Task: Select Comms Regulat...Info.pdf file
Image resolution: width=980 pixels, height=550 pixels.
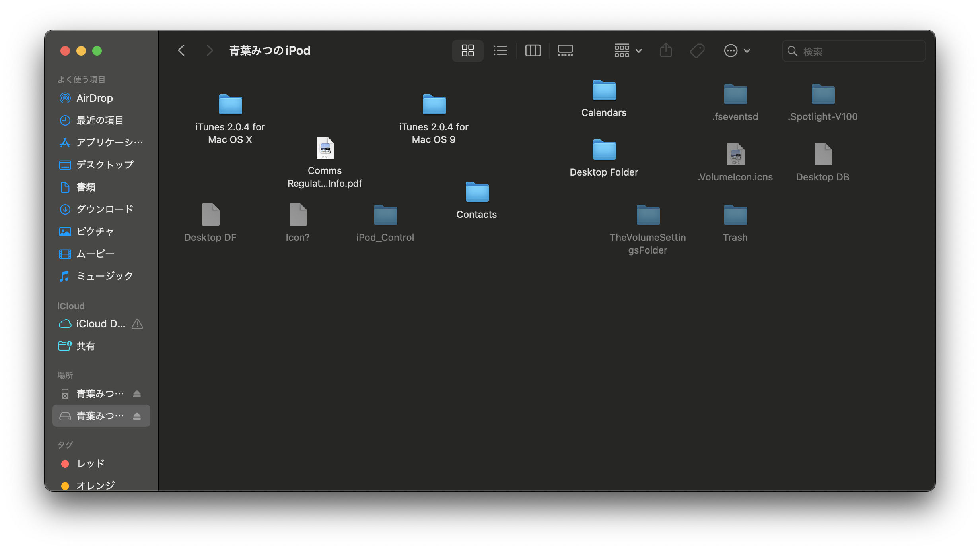Action: [x=325, y=163]
